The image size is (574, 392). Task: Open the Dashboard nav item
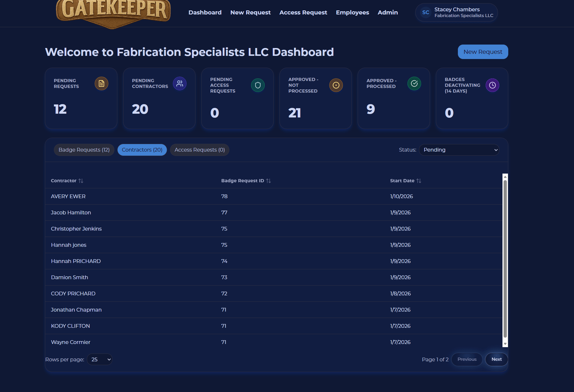click(205, 12)
